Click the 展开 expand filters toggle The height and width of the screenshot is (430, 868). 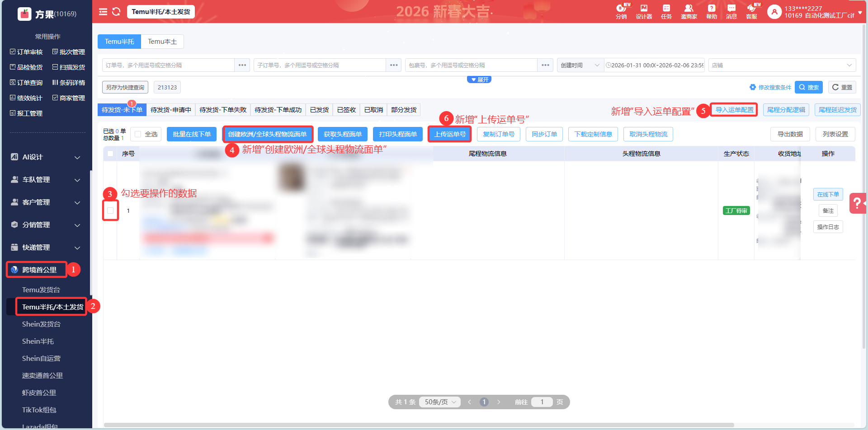(x=479, y=79)
